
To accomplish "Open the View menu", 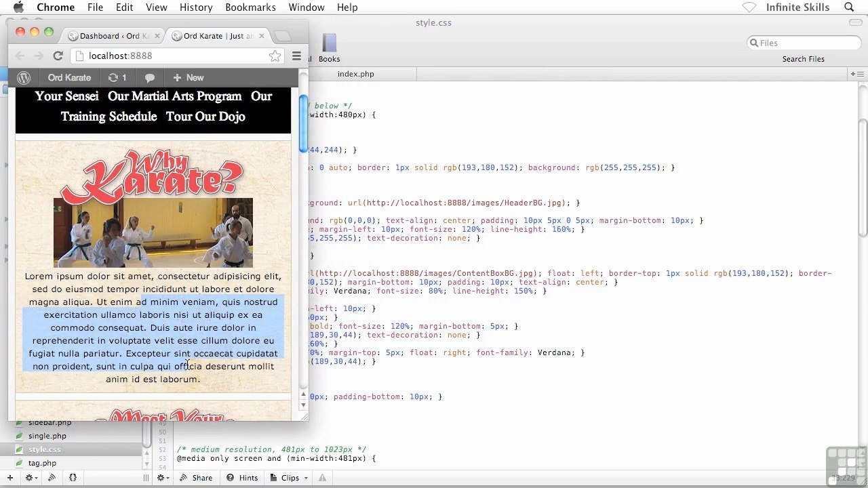I will click(156, 7).
